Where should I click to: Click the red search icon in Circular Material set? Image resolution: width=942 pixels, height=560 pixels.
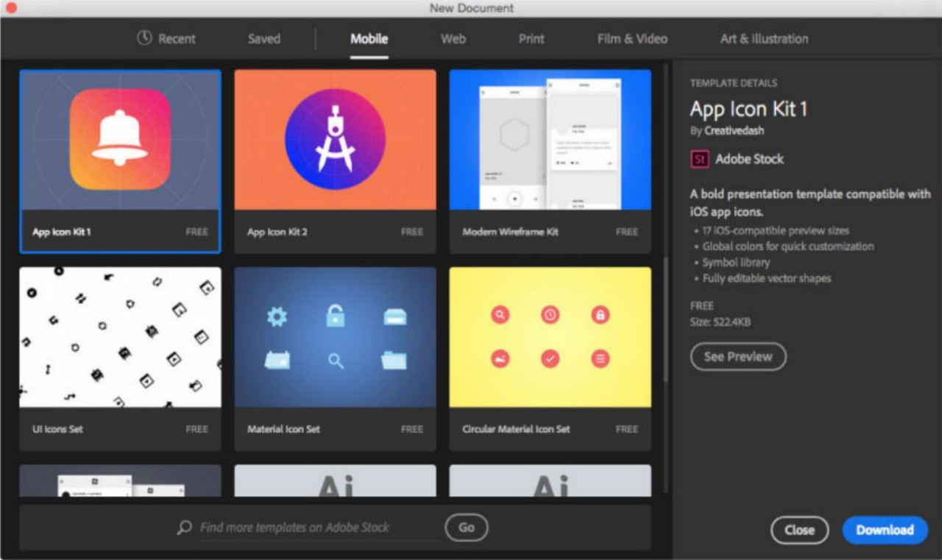click(x=500, y=315)
